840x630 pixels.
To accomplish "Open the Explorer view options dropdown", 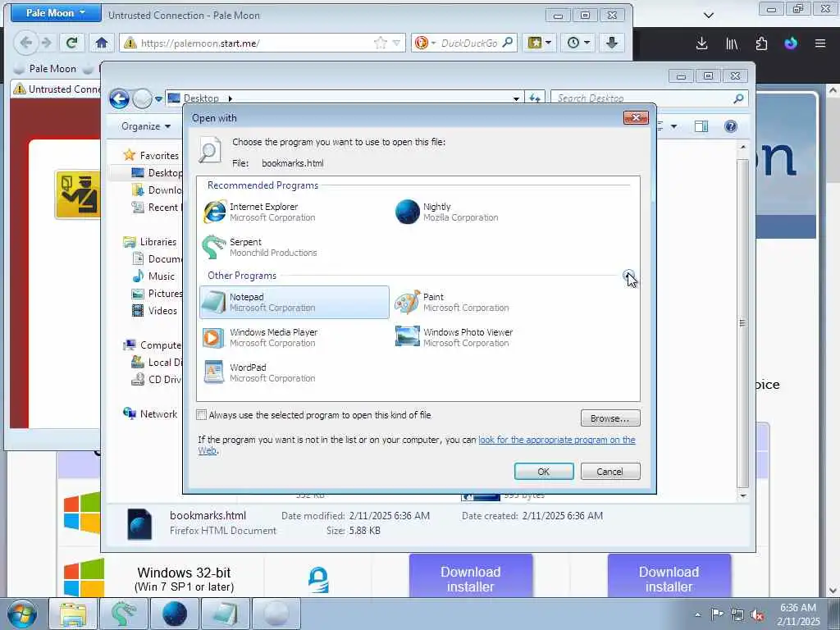I will 674,126.
